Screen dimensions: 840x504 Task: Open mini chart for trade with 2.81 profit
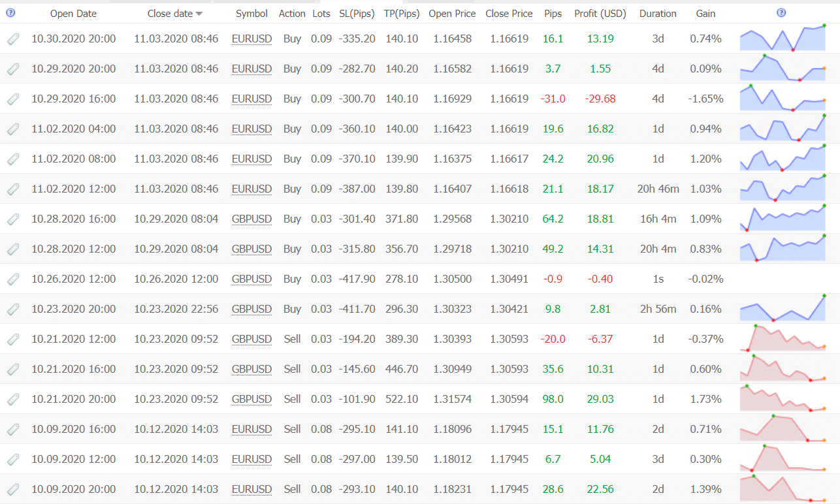point(783,308)
